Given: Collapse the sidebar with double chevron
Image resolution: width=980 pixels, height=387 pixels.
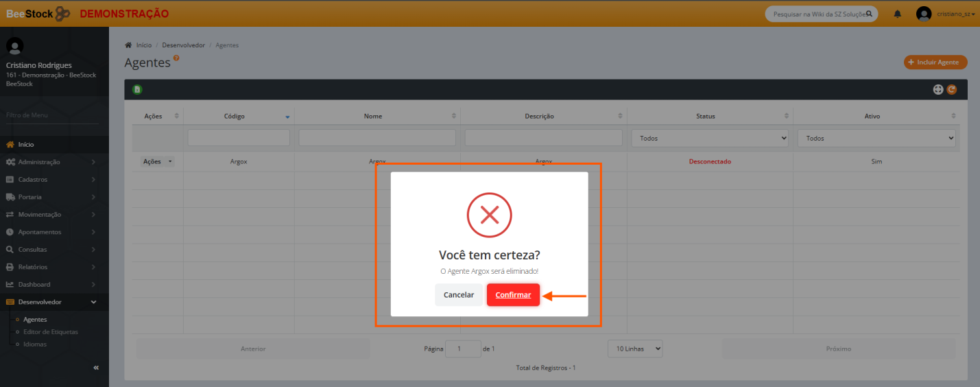Looking at the screenshot, I should (96, 368).
